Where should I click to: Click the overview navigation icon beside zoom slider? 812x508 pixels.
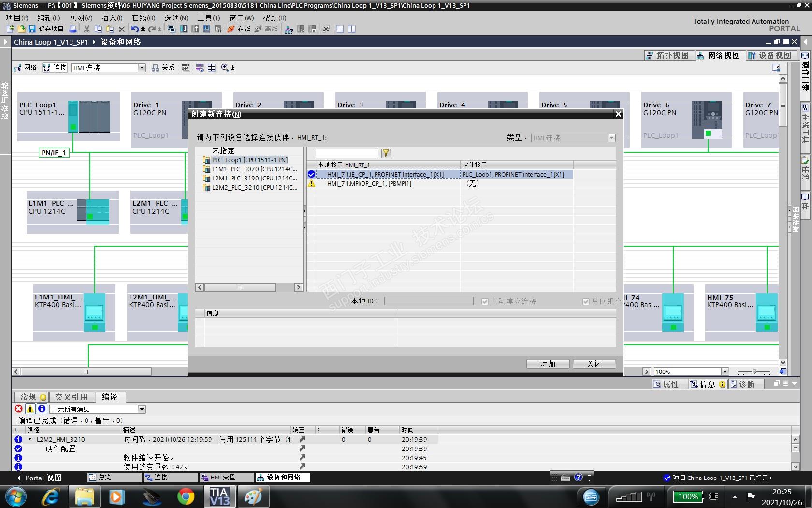click(x=783, y=372)
